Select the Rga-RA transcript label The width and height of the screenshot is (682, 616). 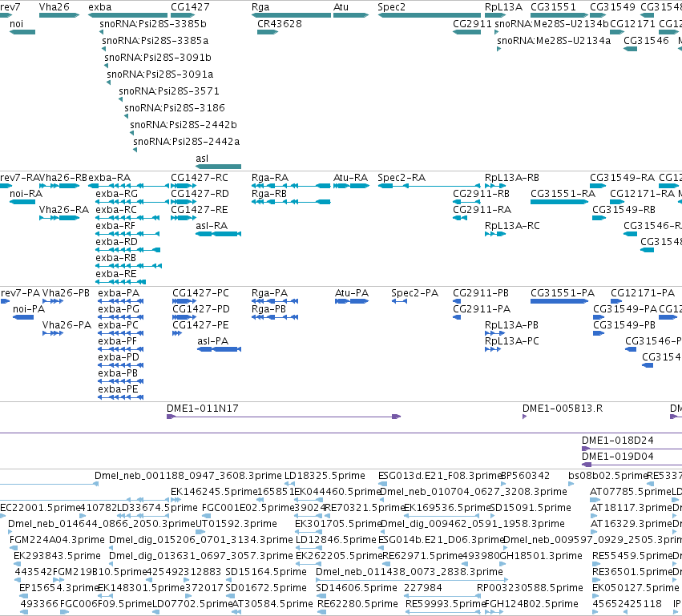270,178
